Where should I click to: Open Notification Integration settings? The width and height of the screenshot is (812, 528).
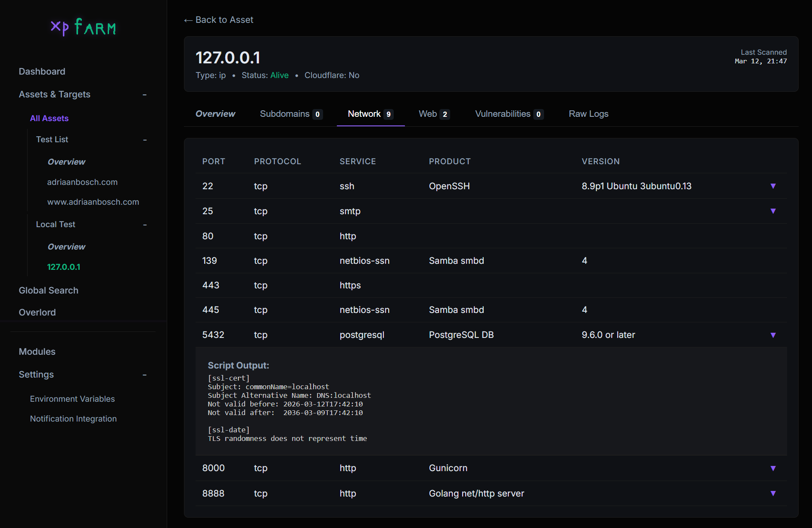(x=73, y=419)
